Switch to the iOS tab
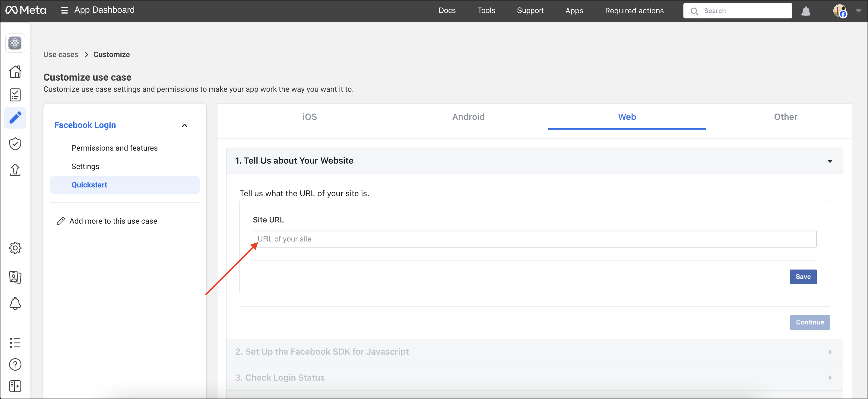Viewport: 868px width, 399px height. (x=309, y=117)
